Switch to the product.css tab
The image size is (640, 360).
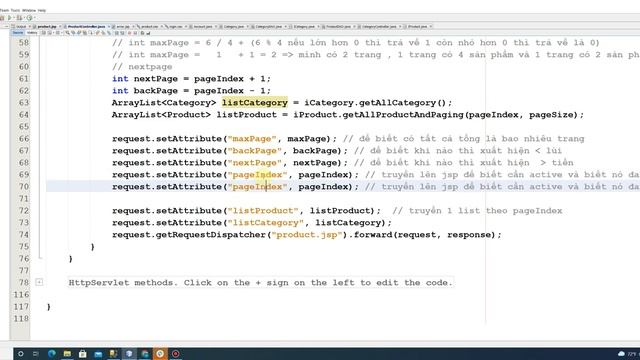(149, 27)
